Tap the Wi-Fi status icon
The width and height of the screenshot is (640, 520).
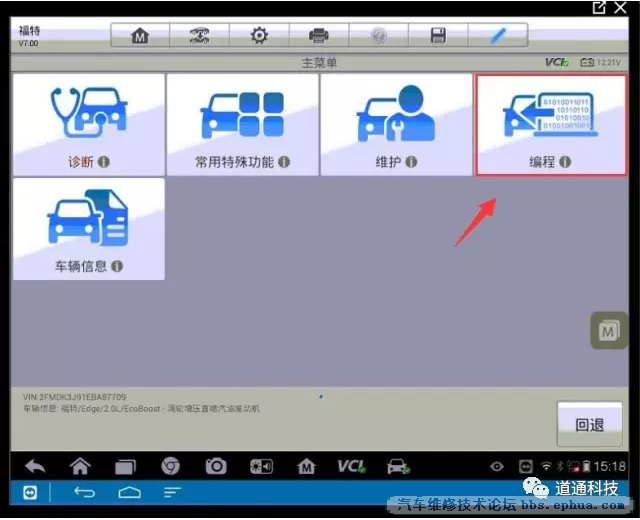pyautogui.click(x=546, y=466)
